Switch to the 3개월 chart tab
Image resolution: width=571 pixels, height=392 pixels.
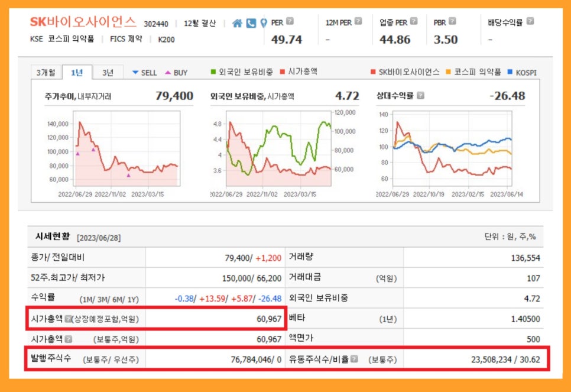(x=46, y=73)
